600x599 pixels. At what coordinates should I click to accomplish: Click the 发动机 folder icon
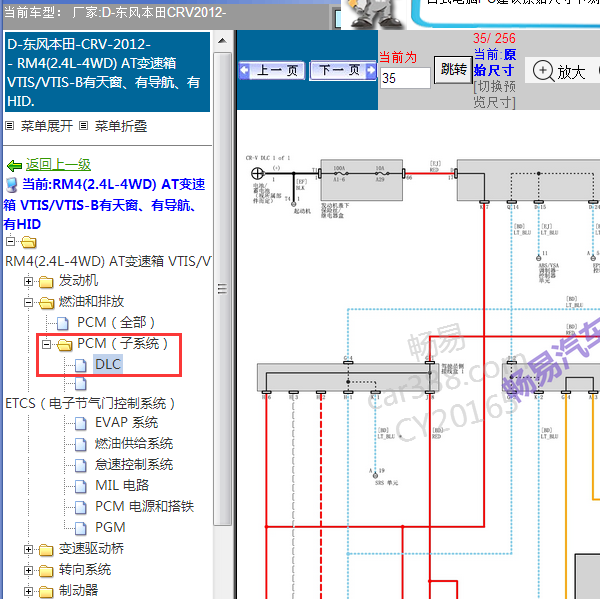(46, 282)
